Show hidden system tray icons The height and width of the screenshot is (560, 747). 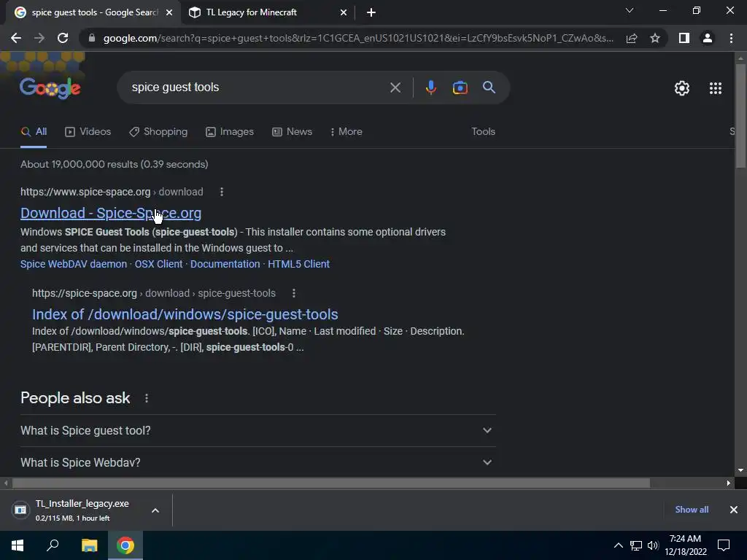(618, 545)
